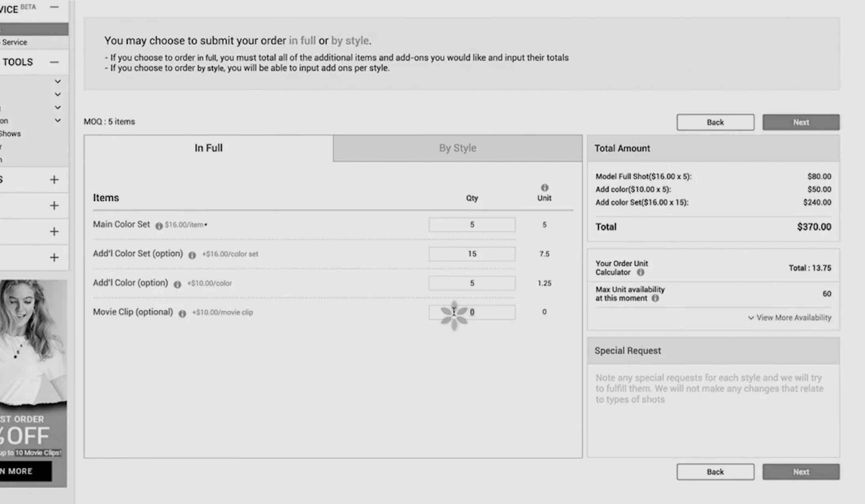The height and width of the screenshot is (504, 865).
Task: Click the Movie Clip quantity field
Action: 488,312
